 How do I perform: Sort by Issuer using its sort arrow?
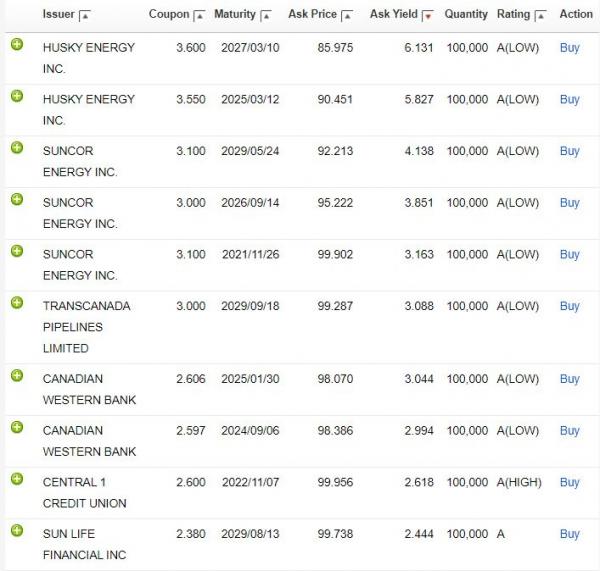tap(85, 16)
